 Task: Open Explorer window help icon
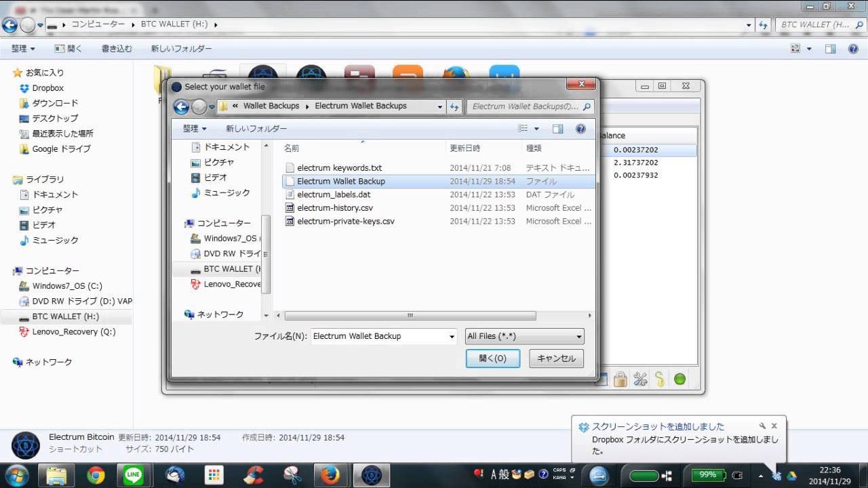[x=852, y=49]
